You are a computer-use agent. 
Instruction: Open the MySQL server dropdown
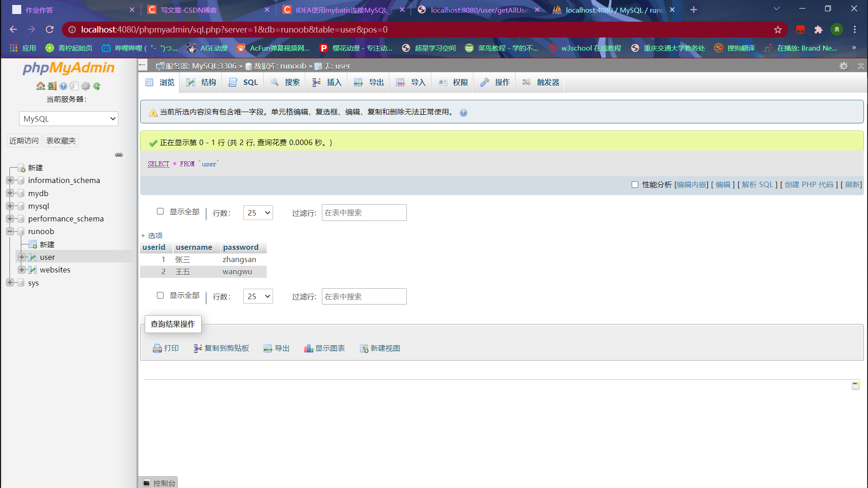[69, 119]
